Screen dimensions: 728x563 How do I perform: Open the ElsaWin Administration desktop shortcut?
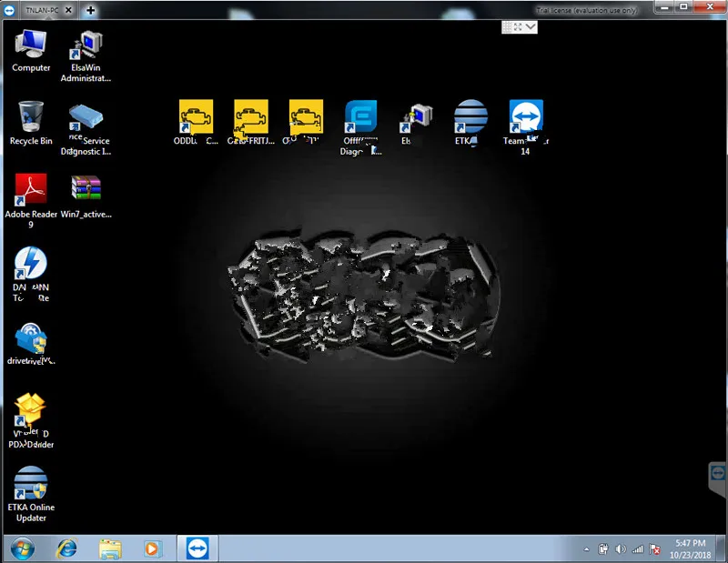(86, 56)
